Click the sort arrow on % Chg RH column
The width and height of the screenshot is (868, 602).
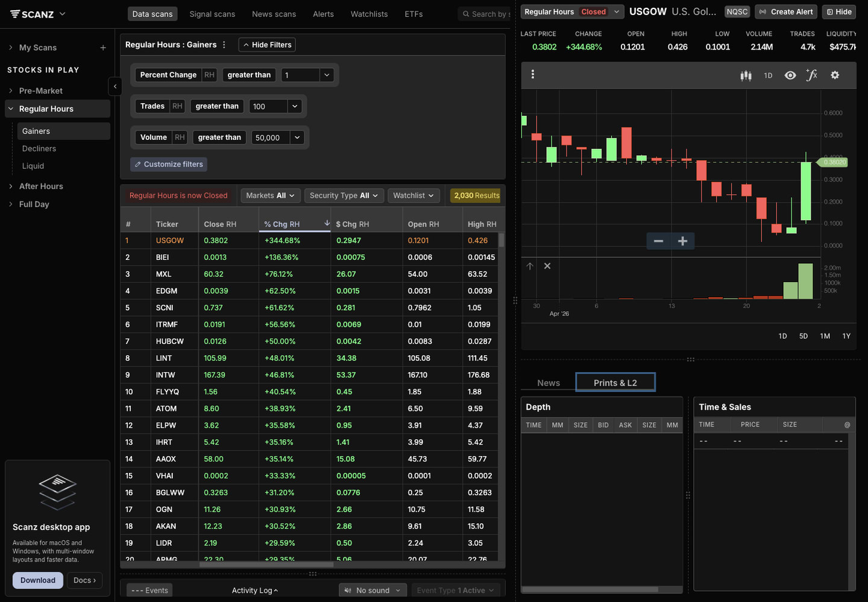[327, 223]
